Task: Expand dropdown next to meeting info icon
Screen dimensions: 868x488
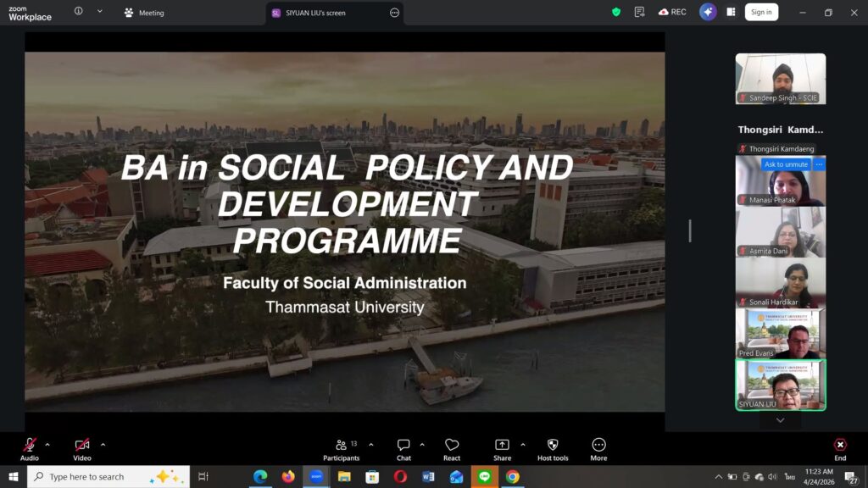Action: tap(100, 11)
